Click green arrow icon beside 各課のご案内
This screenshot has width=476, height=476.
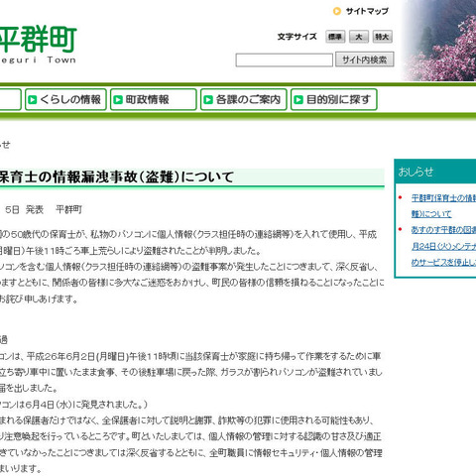pos(208,99)
